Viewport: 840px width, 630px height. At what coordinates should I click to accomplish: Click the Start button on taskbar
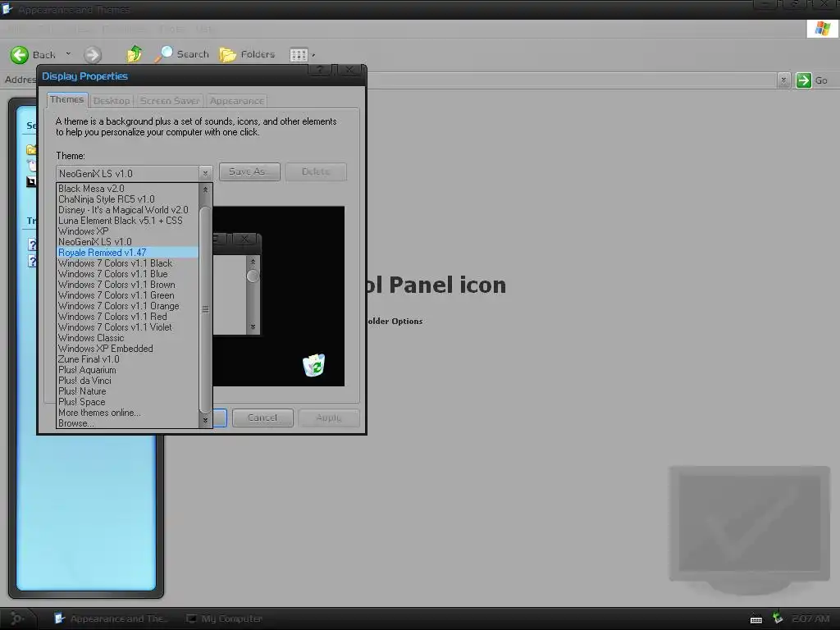[x=16, y=619]
